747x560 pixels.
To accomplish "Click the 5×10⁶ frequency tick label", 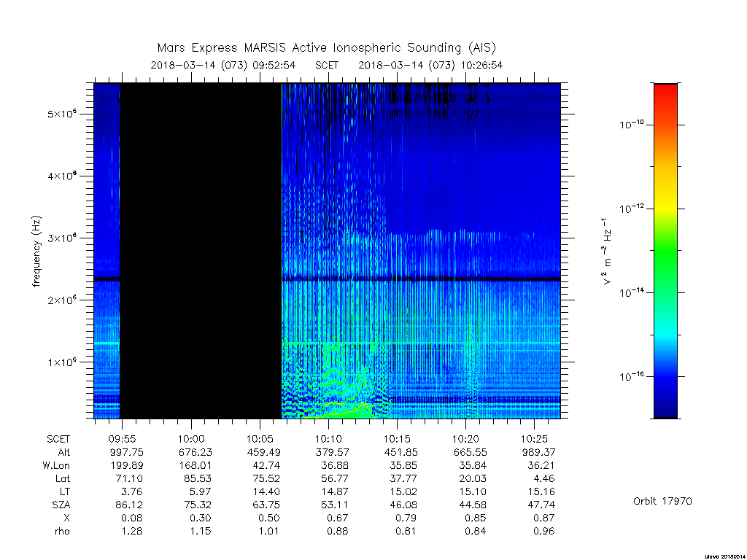I will coord(62,113).
